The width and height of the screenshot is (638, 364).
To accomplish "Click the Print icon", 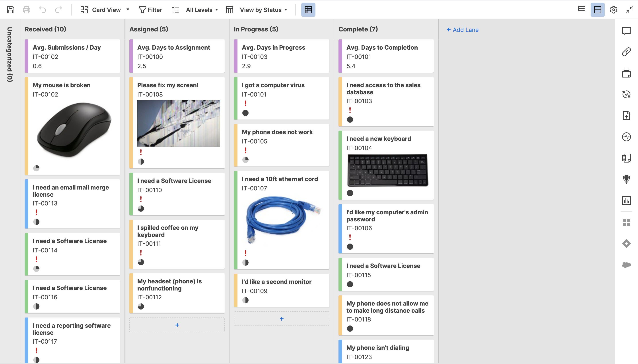I will [27, 10].
